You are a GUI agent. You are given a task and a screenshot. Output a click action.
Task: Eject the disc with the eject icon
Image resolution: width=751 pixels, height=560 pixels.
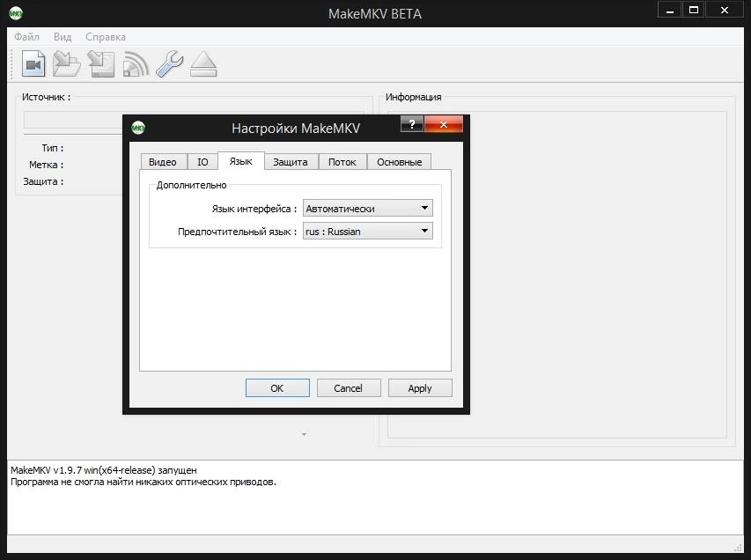[x=203, y=63]
